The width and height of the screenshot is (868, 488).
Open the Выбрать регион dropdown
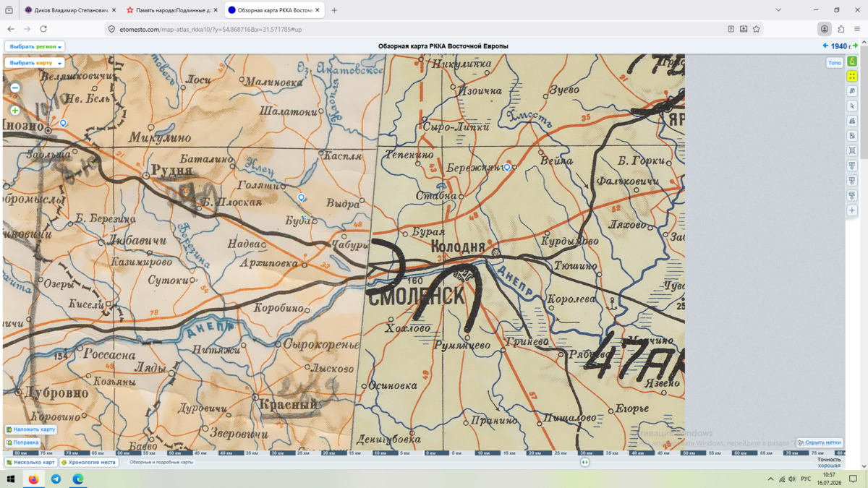pos(35,46)
